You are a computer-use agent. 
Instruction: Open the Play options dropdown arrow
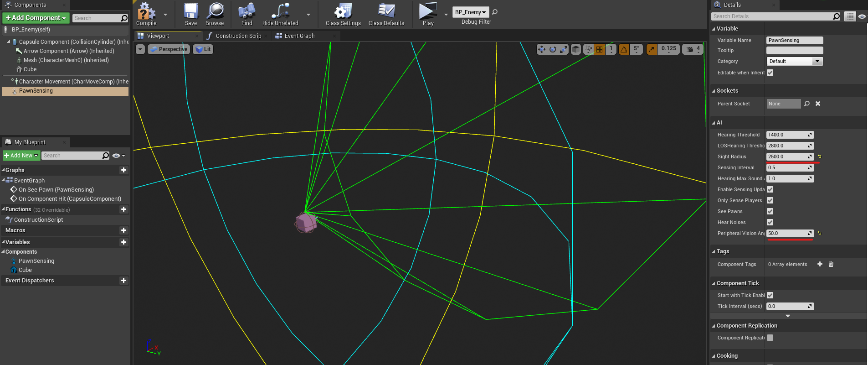pos(446,15)
